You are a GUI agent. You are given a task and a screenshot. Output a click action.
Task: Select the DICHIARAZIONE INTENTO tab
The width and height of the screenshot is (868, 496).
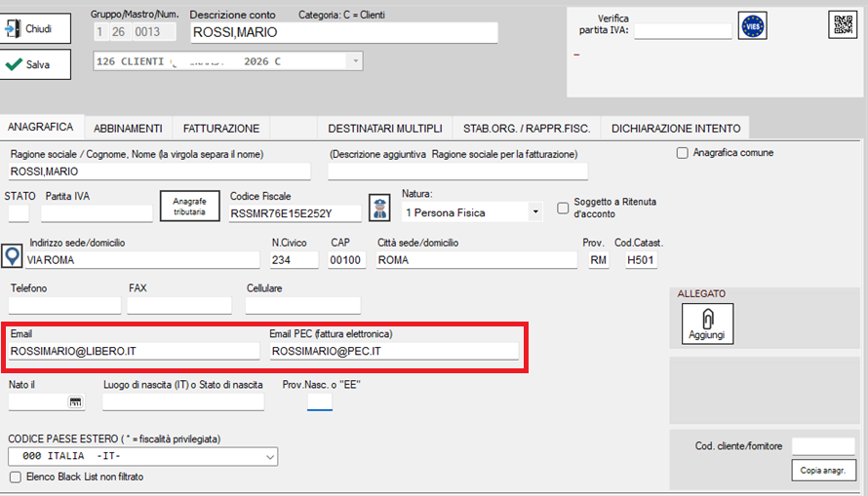676,129
